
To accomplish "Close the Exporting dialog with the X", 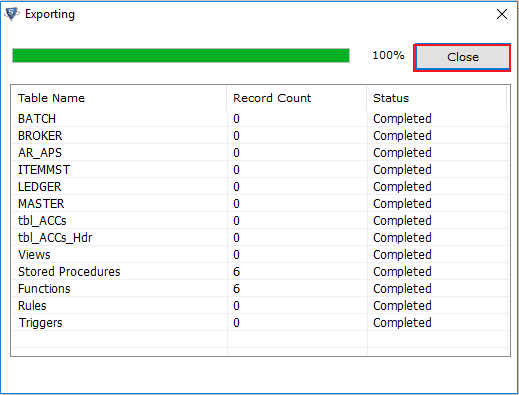I will point(502,14).
